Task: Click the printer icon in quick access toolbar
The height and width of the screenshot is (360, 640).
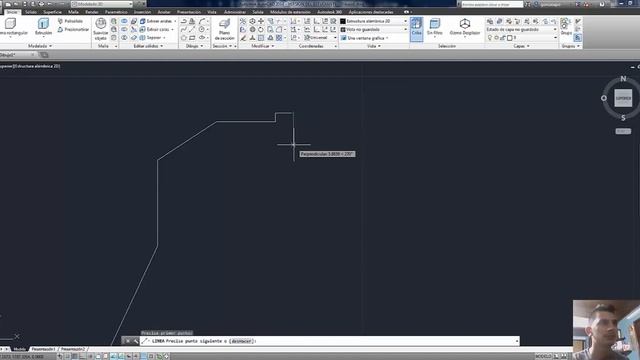Action: point(41,4)
